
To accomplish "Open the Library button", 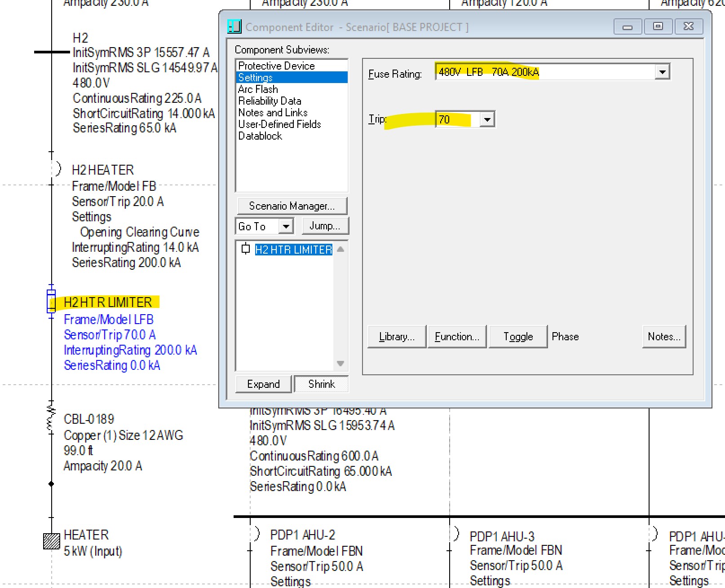I will pyautogui.click(x=396, y=337).
